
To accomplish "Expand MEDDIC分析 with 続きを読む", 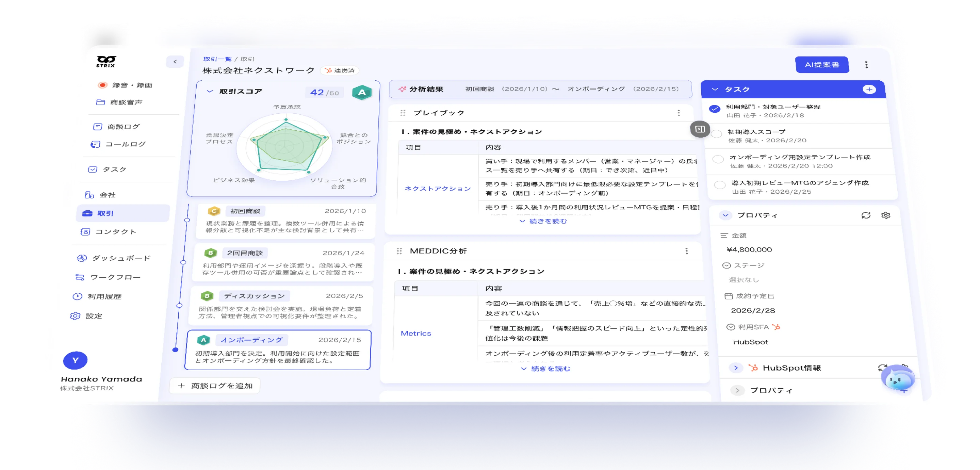I will pos(545,368).
